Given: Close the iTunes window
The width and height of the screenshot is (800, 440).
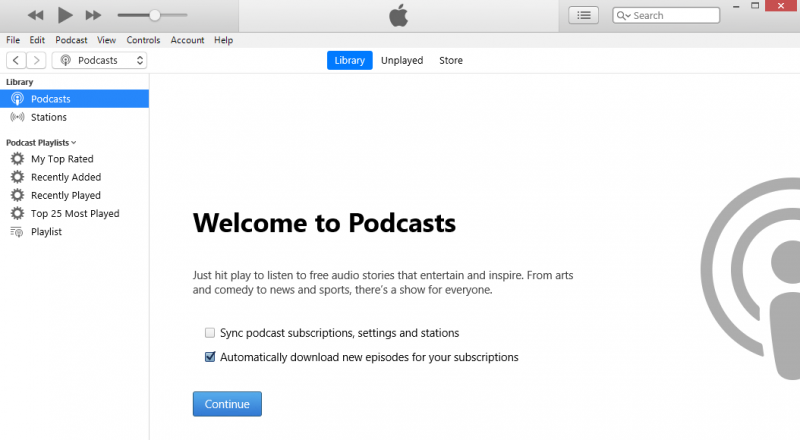Looking at the screenshot, I should pos(782,6).
